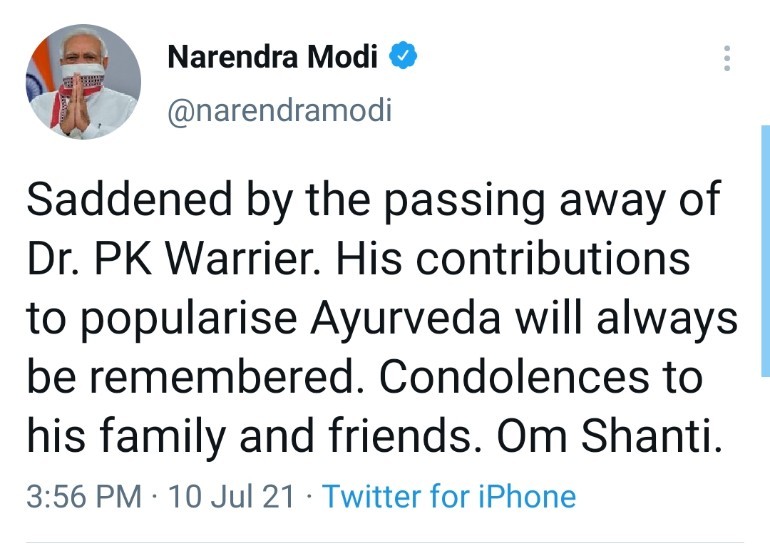The image size is (770, 546).
Task: Click the display name Narendra Modi
Action: pyautogui.click(x=273, y=57)
